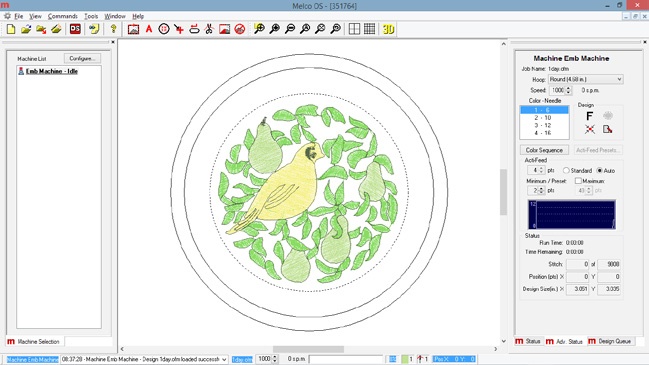
Task: Open the Tools menu
Action: point(91,16)
